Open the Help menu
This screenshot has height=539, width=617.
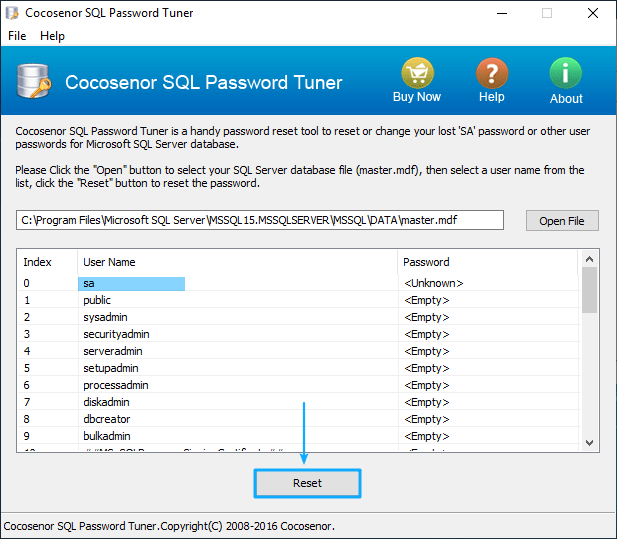point(52,36)
